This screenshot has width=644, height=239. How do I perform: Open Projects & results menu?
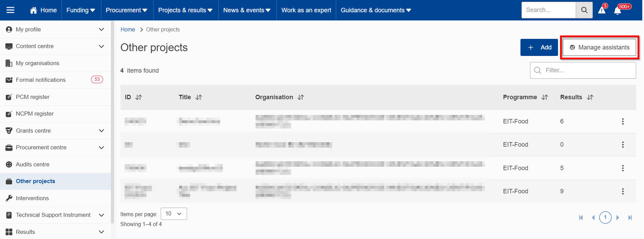[185, 10]
